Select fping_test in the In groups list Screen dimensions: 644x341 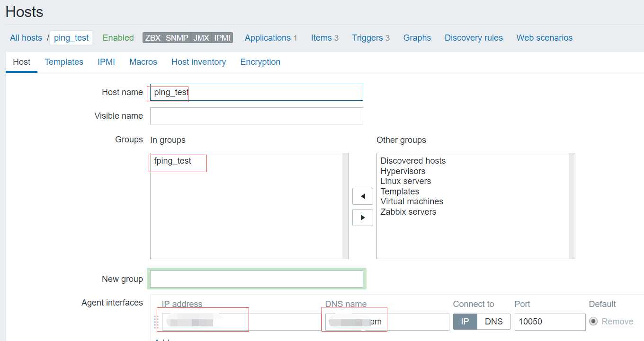pos(173,161)
